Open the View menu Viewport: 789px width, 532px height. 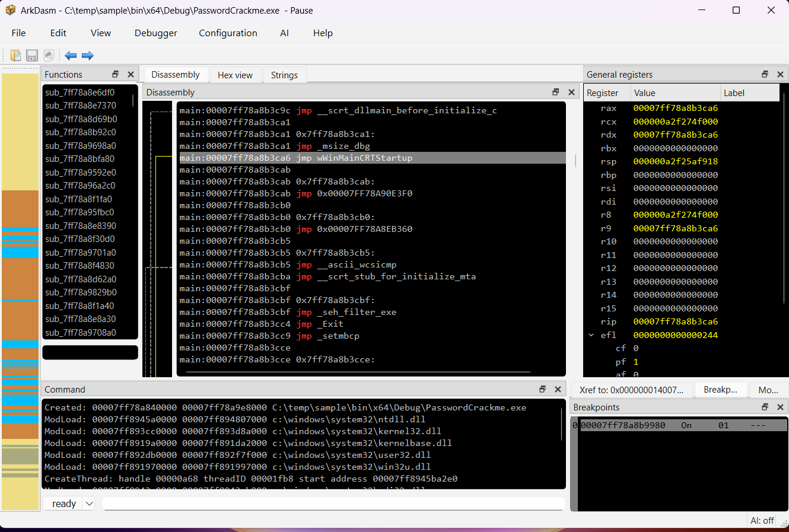101,33
